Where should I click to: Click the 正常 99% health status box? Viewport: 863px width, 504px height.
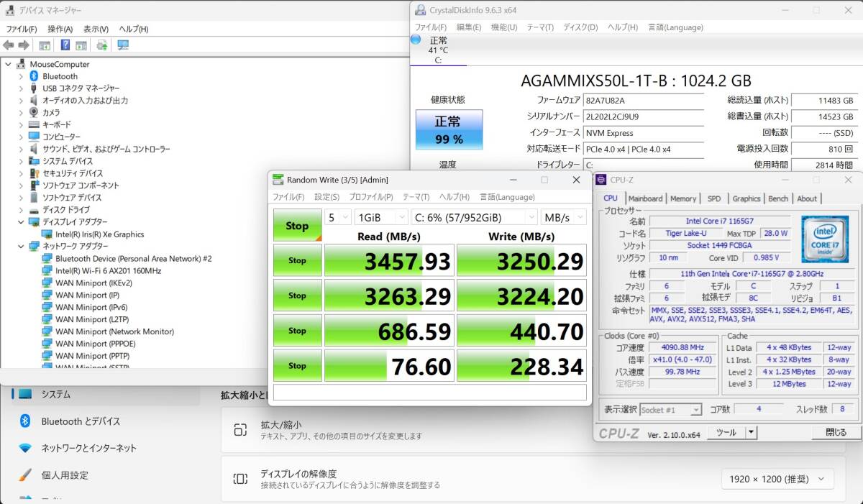tap(449, 129)
